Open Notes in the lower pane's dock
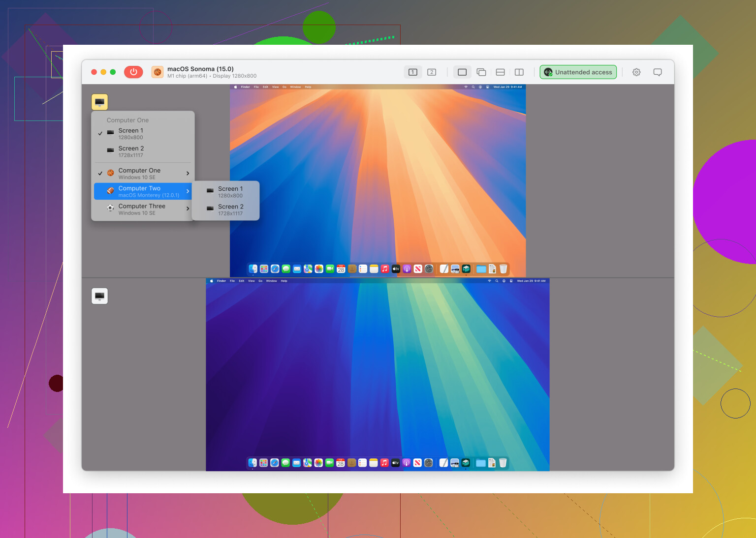 tap(373, 462)
